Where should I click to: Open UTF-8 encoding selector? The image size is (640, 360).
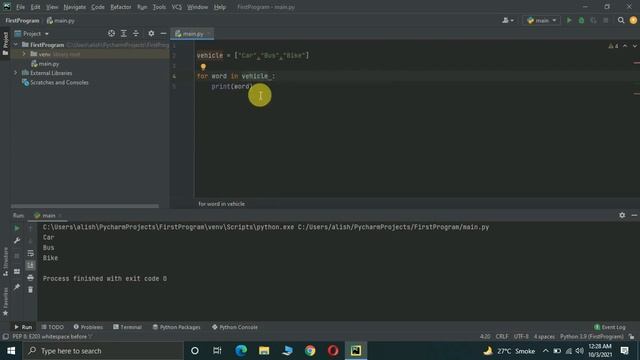tap(521, 337)
